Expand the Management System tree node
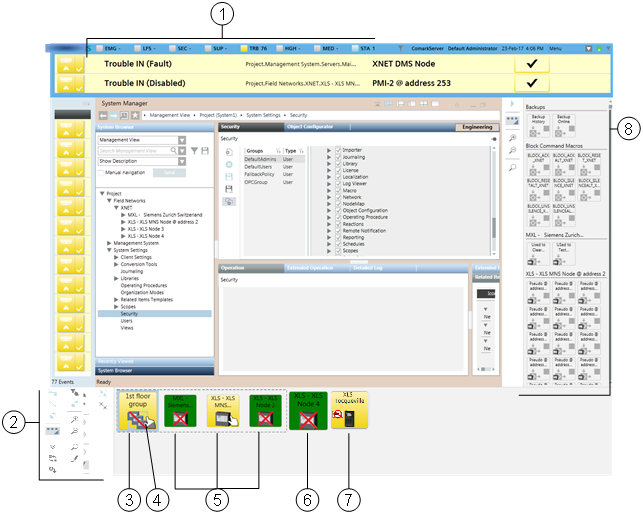 (109, 242)
